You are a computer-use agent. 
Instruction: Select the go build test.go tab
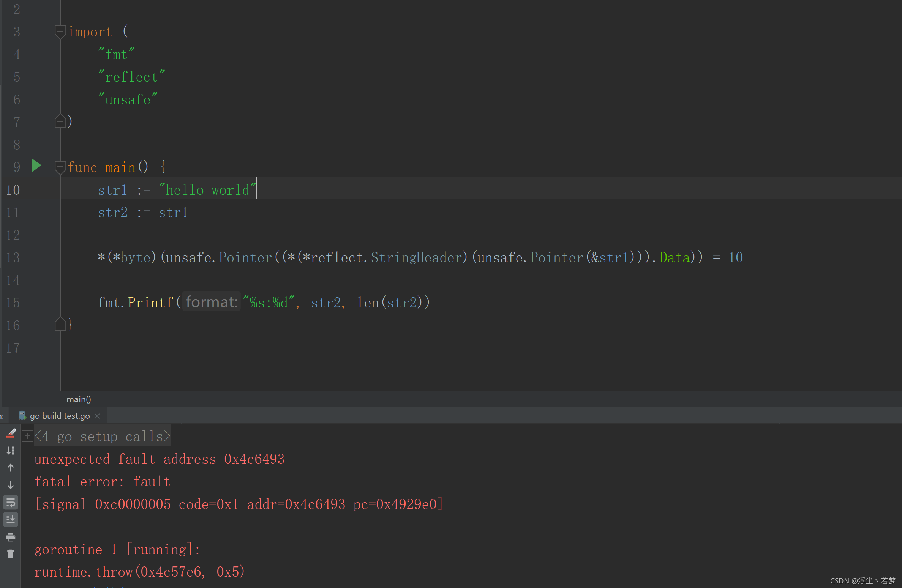coord(60,416)
